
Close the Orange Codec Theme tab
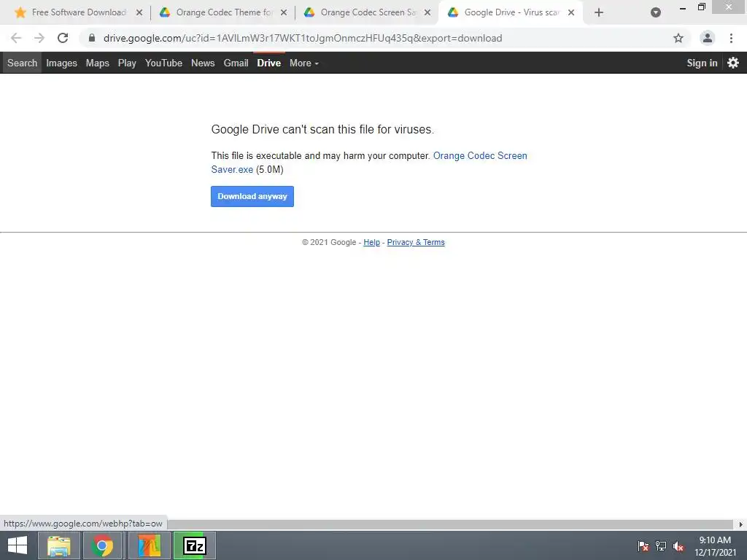[x=284, y=12]
